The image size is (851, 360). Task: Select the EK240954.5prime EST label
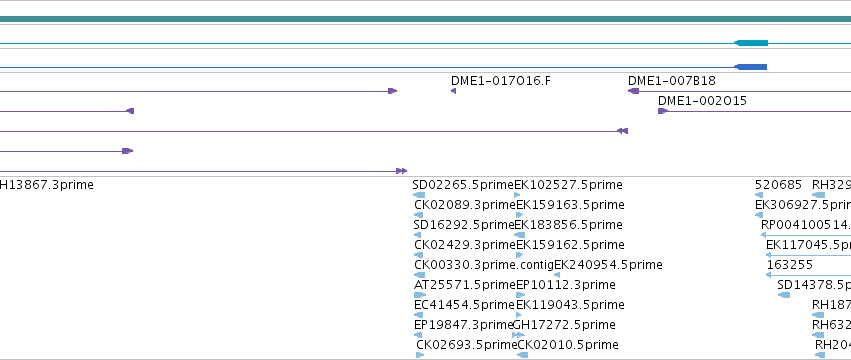608,265
